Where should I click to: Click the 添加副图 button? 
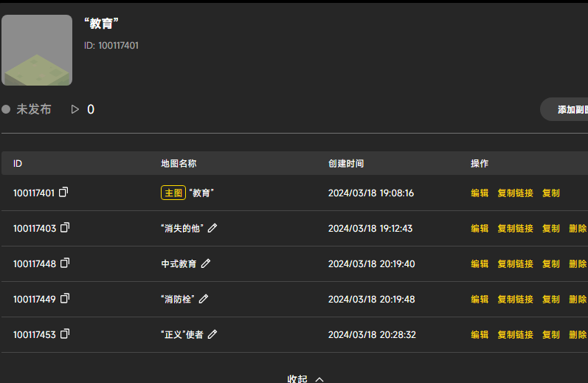(x=564, y=109)
